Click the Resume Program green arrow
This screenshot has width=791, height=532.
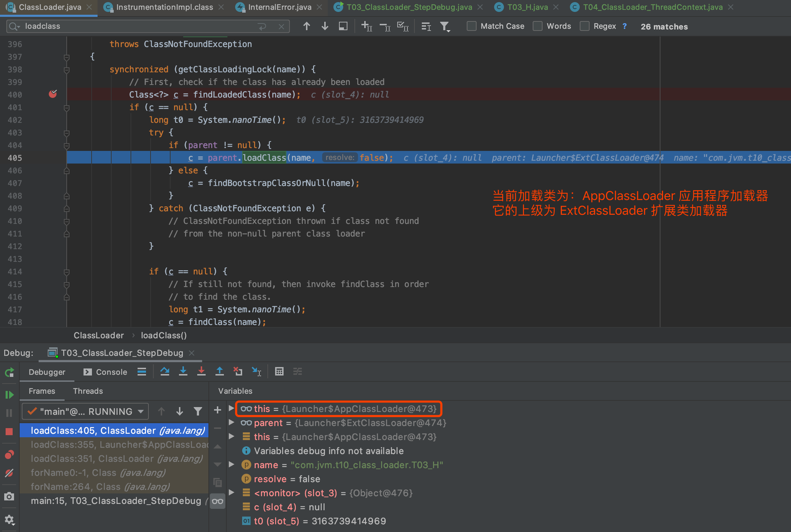click(x=9, y=395)
